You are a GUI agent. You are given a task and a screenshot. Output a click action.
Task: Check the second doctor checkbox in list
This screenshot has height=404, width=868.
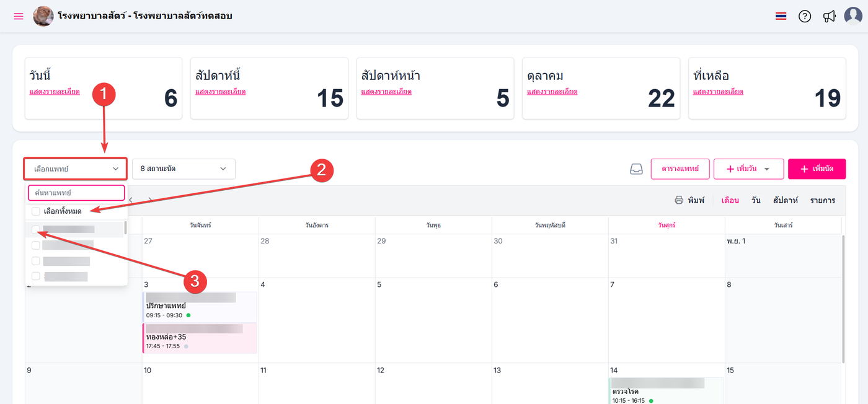(x=36, y=245)
